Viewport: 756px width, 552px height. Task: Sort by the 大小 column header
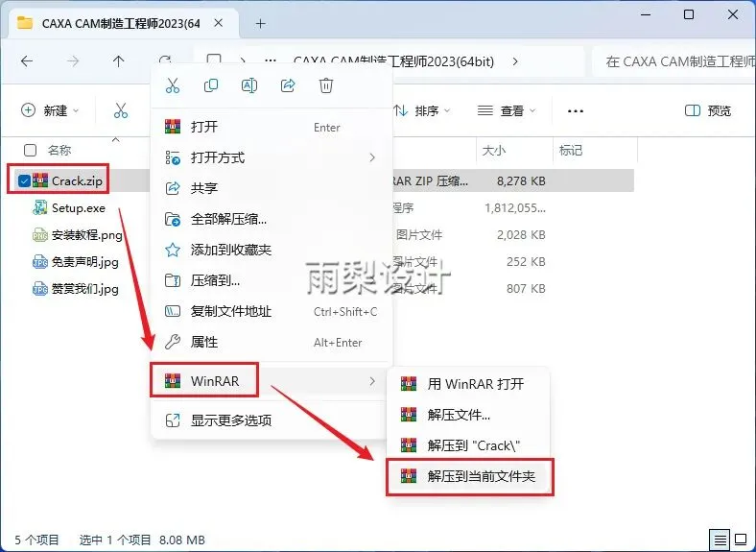click(x=494, y=151)
